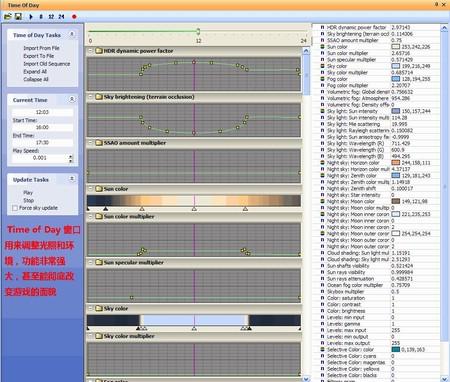Screen dimensions: 450x382
Task: Open the Fog color swatch
Action: [x=395, y=79]
